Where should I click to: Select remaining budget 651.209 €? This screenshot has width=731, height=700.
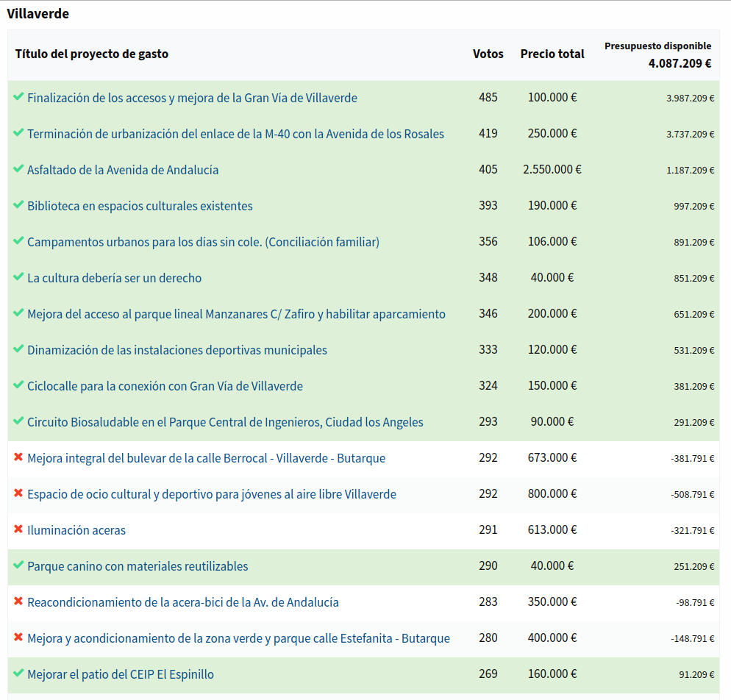tap(693, 315)
